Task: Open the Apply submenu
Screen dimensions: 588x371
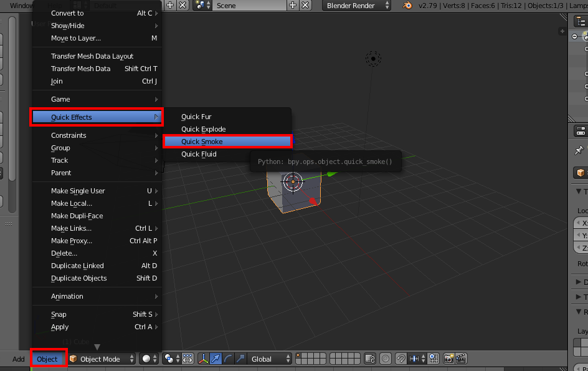Action: pos(97,327)
